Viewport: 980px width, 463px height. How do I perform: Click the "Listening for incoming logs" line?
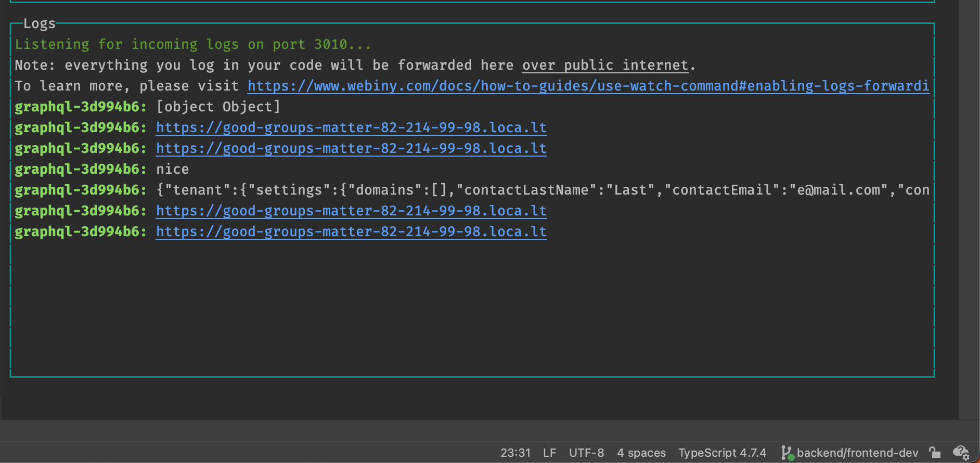[x=192, y=44]
